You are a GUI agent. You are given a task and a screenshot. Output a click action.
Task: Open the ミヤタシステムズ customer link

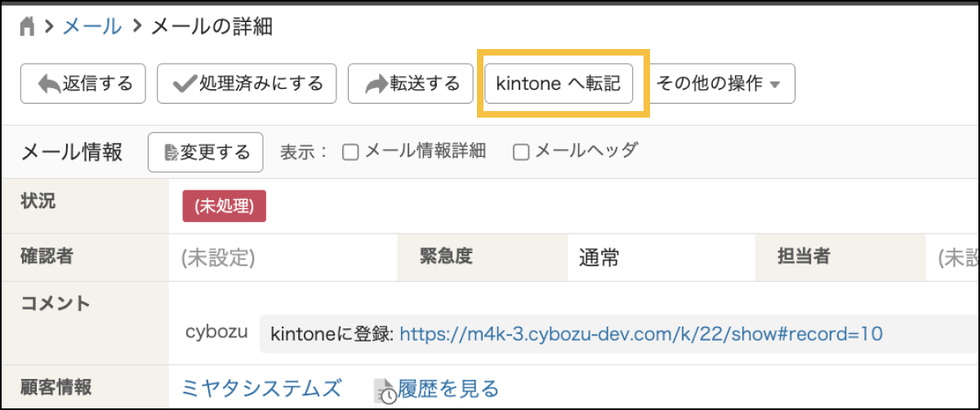click(261, 389)
